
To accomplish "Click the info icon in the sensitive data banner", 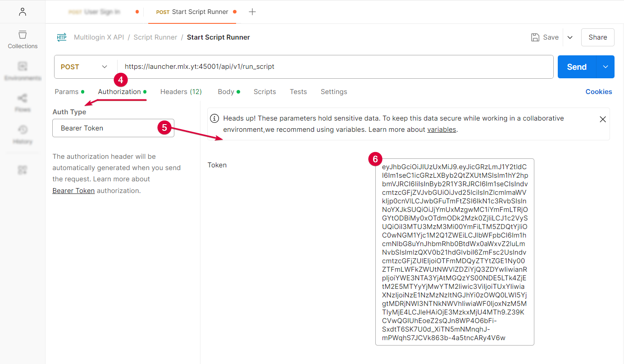I will pos(214,118).
